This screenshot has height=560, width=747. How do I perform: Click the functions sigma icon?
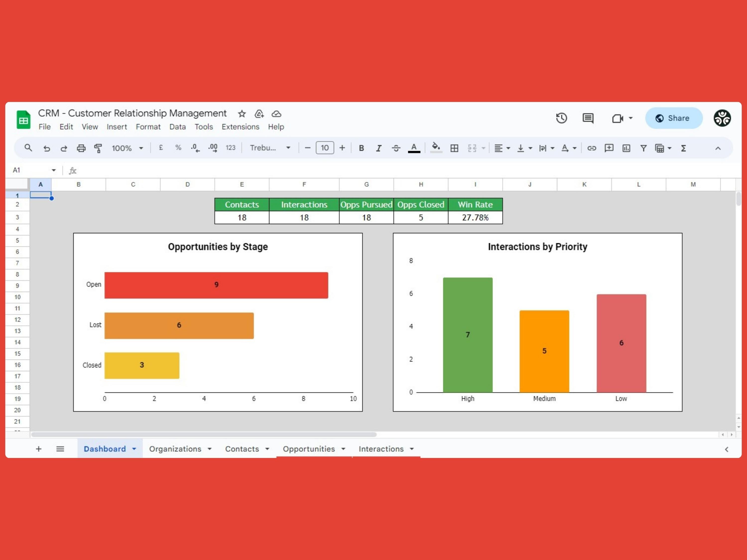(684, 148)
